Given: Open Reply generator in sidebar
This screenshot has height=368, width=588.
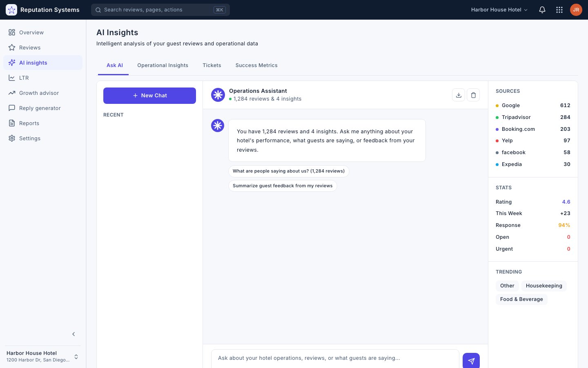Looking at the screenshot, I should click(43, 108).
